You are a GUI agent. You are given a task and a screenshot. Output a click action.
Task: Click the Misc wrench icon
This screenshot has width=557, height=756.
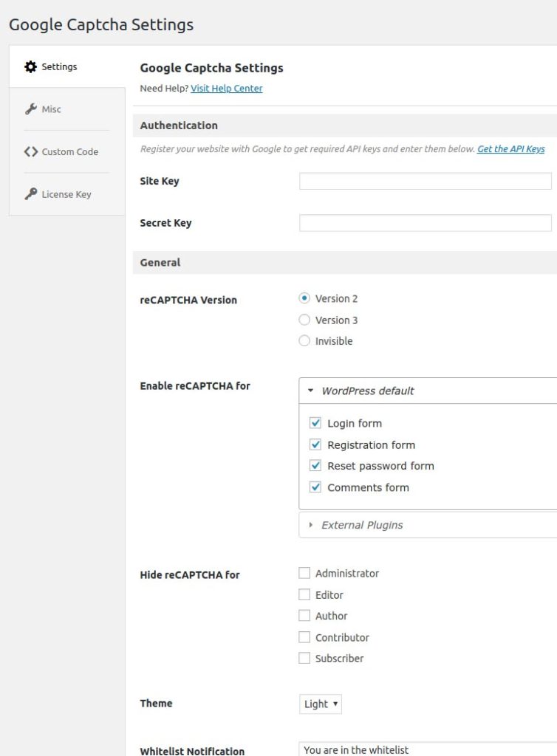click(31, 109)
